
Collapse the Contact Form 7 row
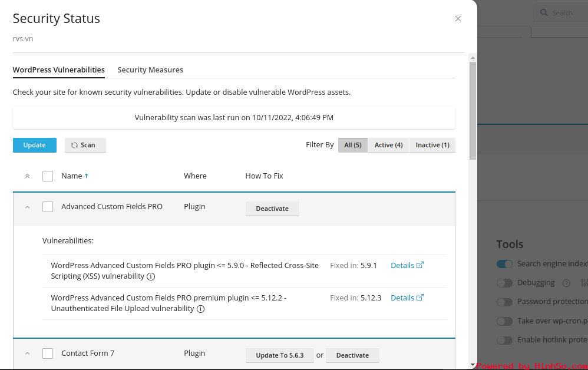coord(27,354)
